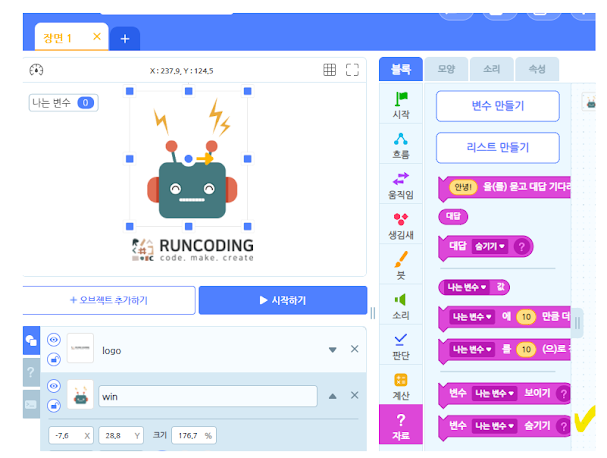Enter fullscreen stage view

pos(352,70)
